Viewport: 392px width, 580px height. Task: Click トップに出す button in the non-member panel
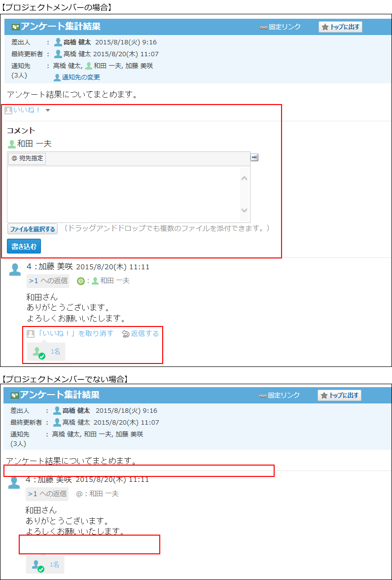pyautogui.click(x=339, y=396)
